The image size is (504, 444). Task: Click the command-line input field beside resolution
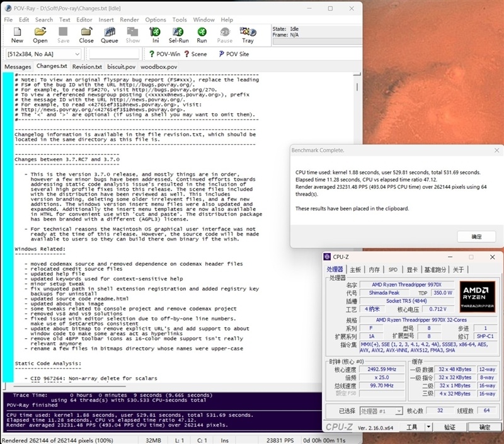pos(113,54)
